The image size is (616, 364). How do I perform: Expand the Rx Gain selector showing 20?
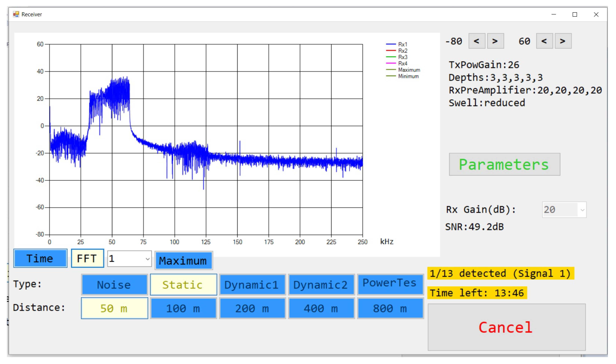[564, 210]
